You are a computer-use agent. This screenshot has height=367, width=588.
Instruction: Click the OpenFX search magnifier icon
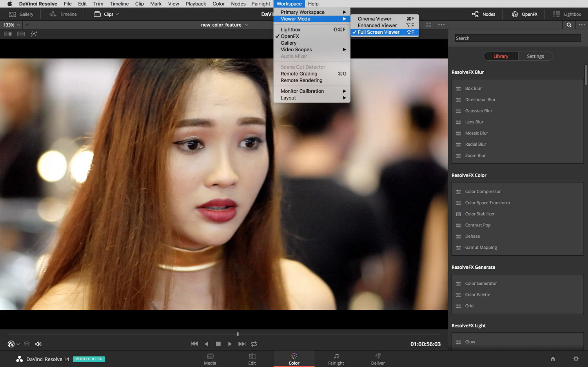pyautogui.click(x=569, y=25)
